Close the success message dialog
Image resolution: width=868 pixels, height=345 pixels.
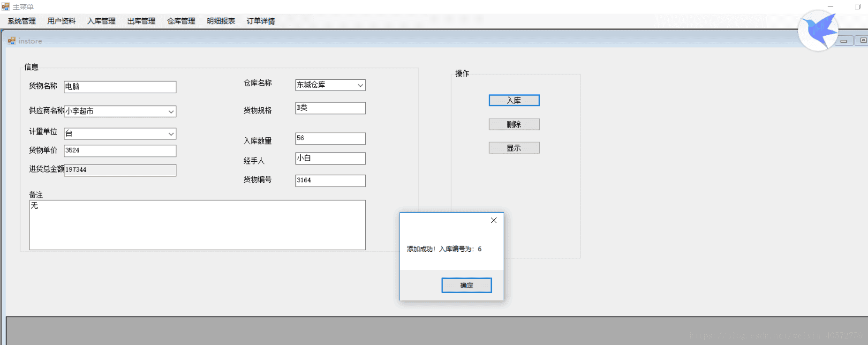pos(494,220)
